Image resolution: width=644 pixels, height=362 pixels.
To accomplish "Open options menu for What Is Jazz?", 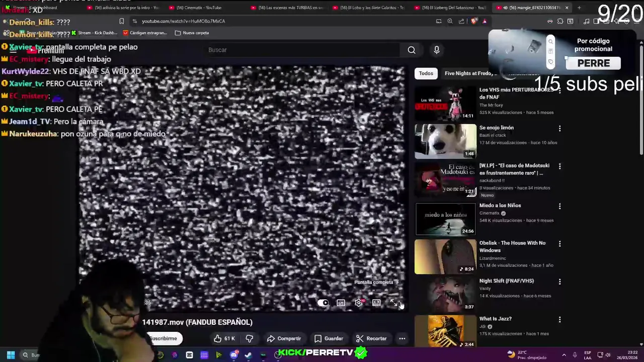I will coord(559,319).
